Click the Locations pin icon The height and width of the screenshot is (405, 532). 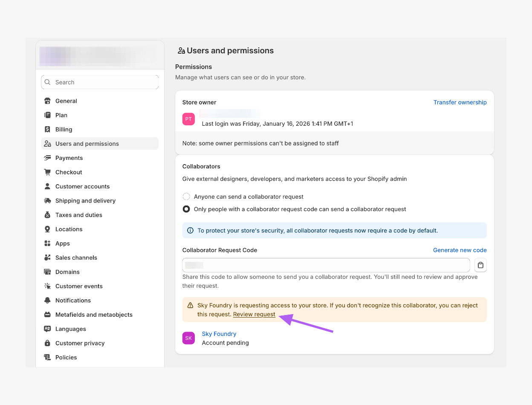[x=47, y=229]
